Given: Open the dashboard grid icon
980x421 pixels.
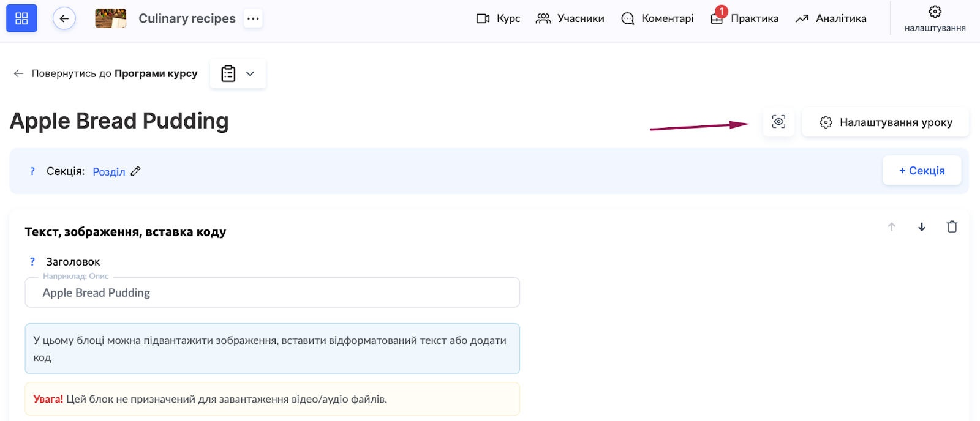Looking at the screenshot, I should [21, 18].
